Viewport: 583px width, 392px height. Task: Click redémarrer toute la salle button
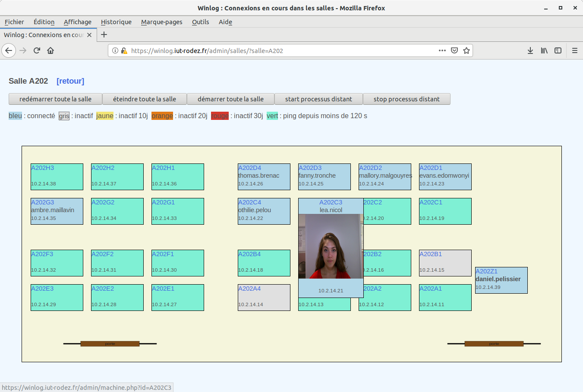[55, 99]
